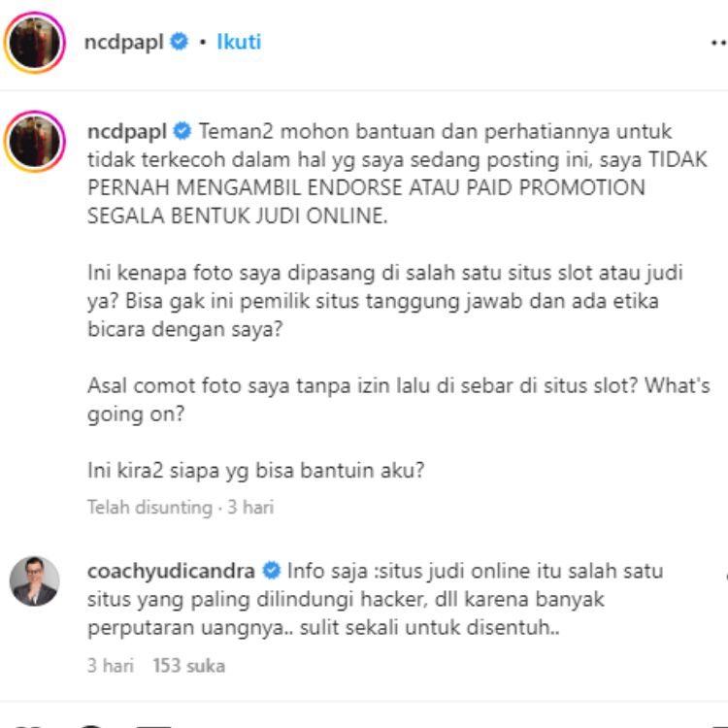Open ncdpapl profile from header username
Viewport: 728px width, 728px height.
coord(123,43)
